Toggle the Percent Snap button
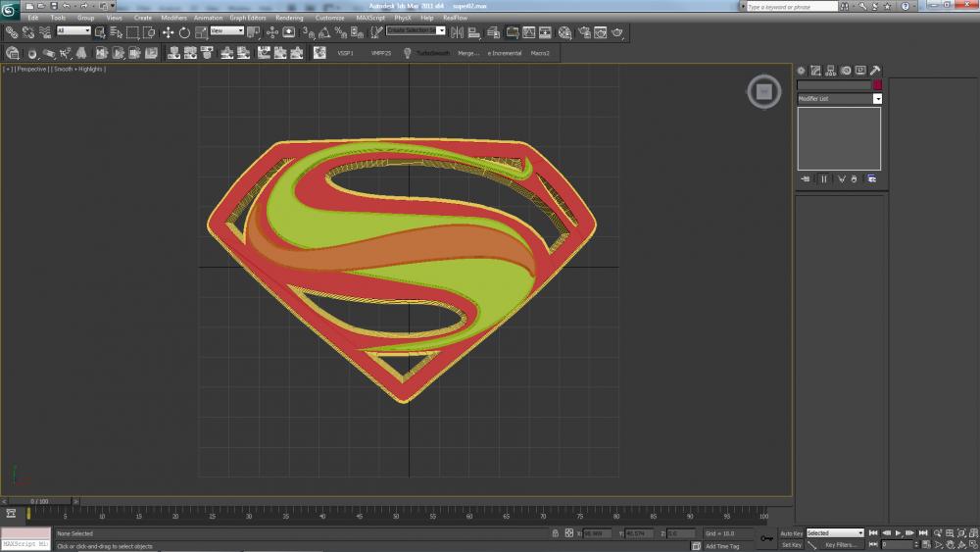 click(x=341, y=32)
